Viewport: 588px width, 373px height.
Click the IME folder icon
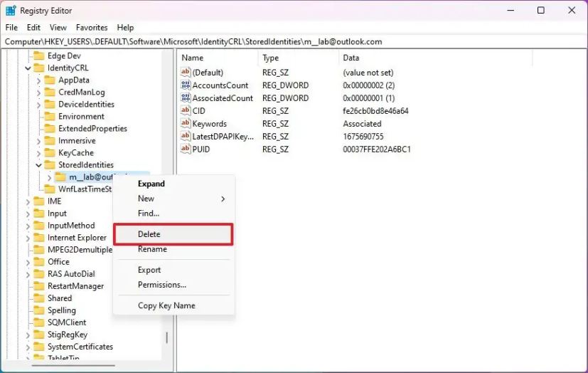(38, 201)
